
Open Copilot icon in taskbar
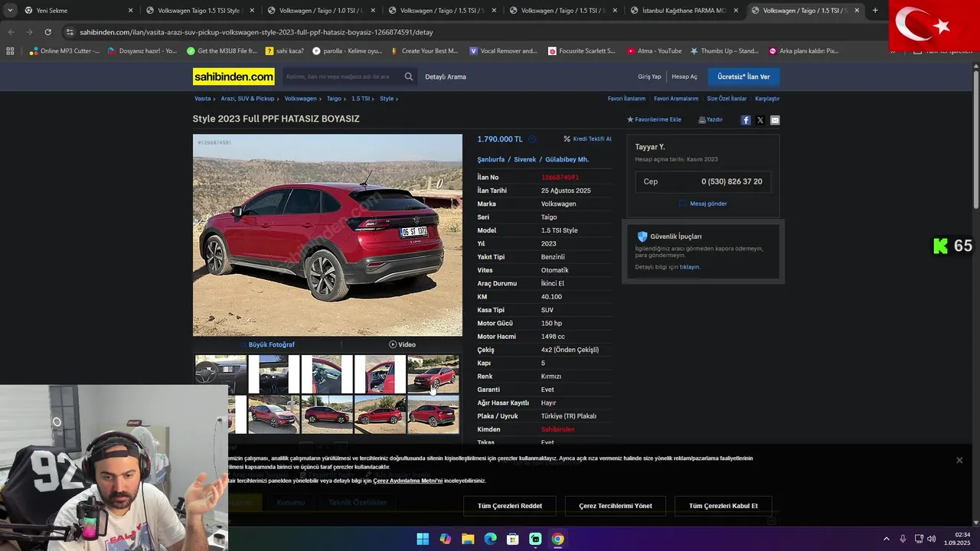point(446,539)
